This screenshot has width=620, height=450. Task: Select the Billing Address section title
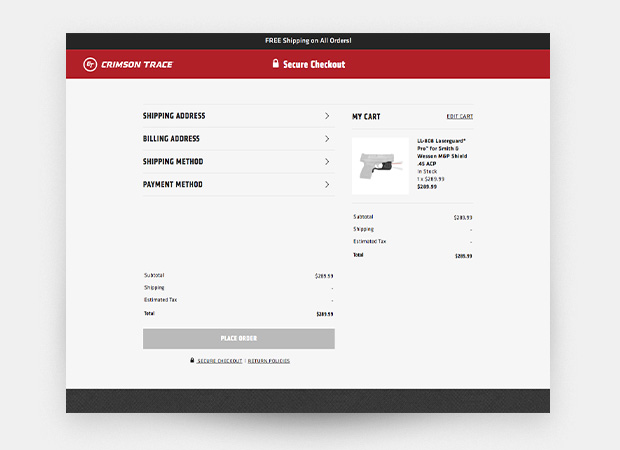(171, 139)
